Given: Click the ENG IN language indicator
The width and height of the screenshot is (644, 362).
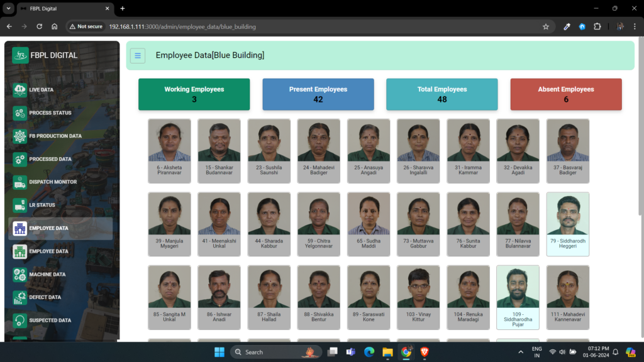Looking at the screenshot, I should tap(537, 352).
